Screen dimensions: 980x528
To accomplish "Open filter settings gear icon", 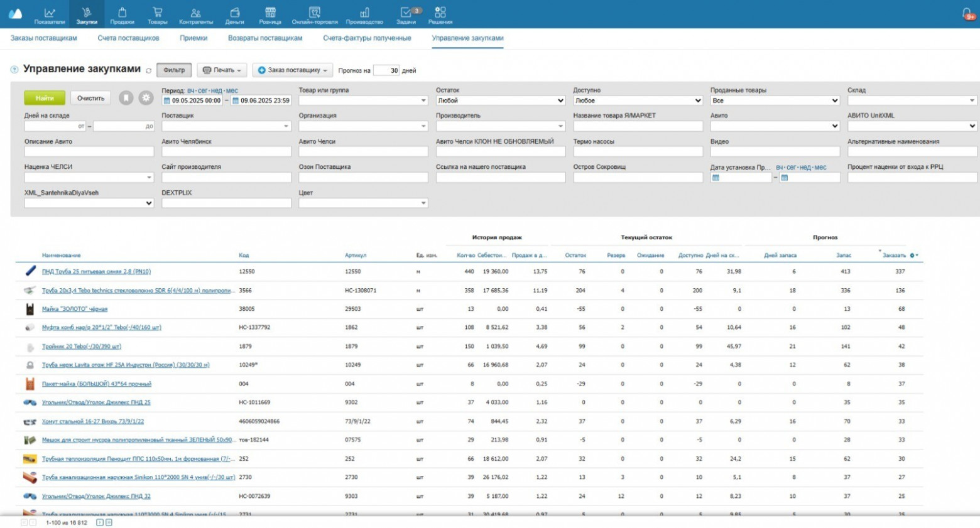I will [146, 98].
